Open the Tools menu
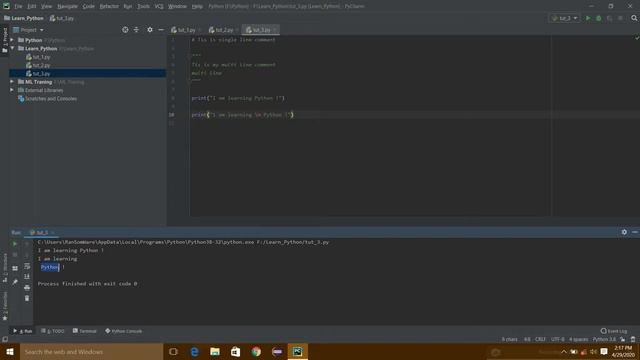 143,6
